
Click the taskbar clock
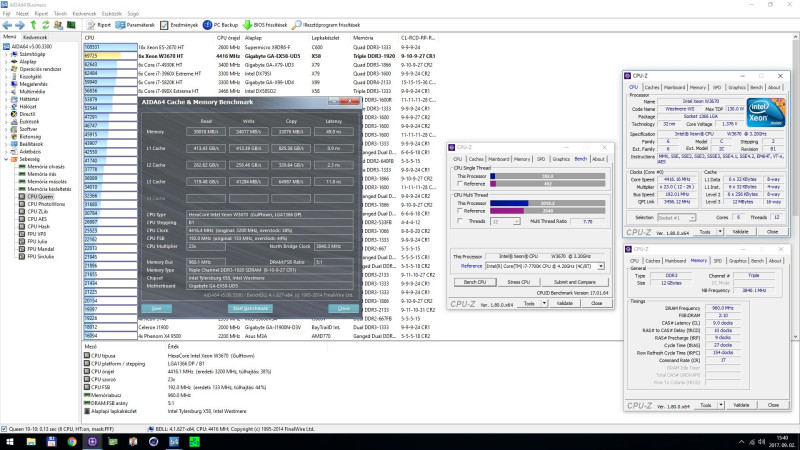[x=781, y=442]
